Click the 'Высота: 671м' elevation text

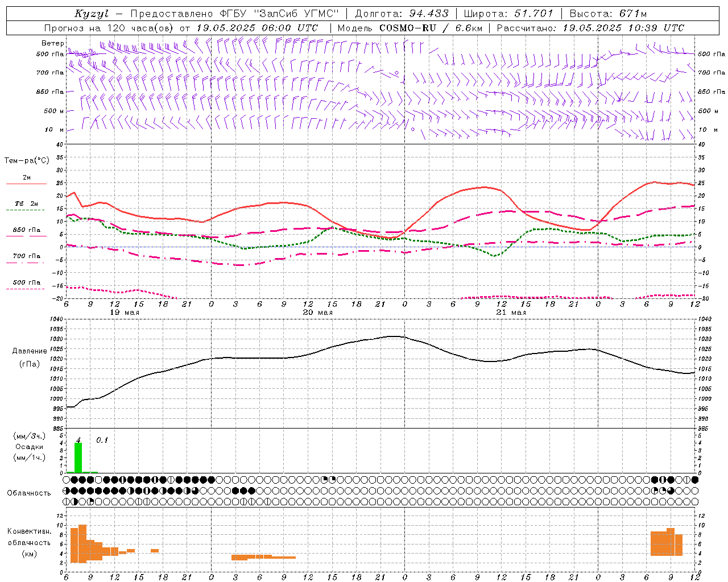coord(608,14)
